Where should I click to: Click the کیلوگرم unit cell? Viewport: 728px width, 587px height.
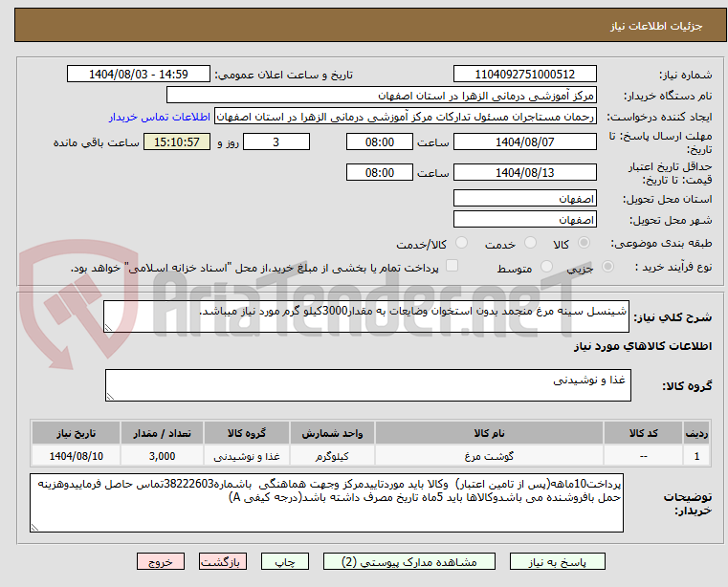pyautogui.click(x=332, y=456)
